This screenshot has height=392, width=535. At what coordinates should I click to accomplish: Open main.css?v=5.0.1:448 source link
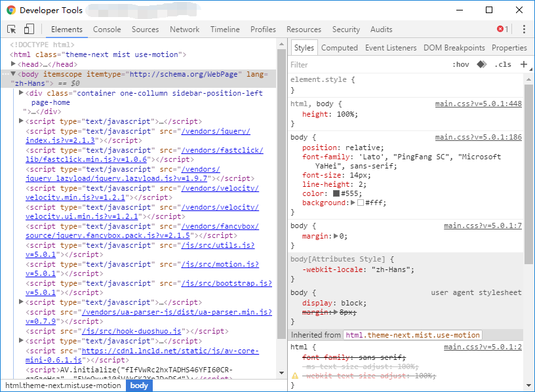point(479,104)
